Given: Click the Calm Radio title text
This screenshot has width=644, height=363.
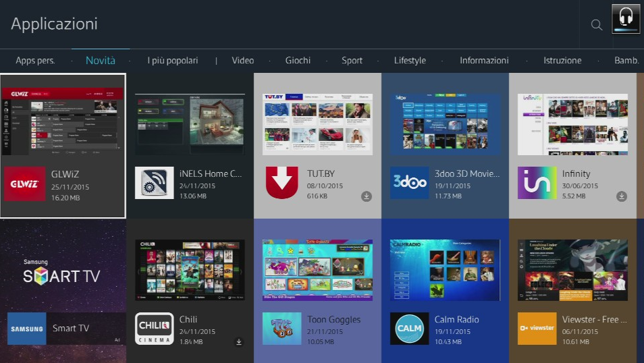Looking at the screenshot, I should [x=457, y=319].
